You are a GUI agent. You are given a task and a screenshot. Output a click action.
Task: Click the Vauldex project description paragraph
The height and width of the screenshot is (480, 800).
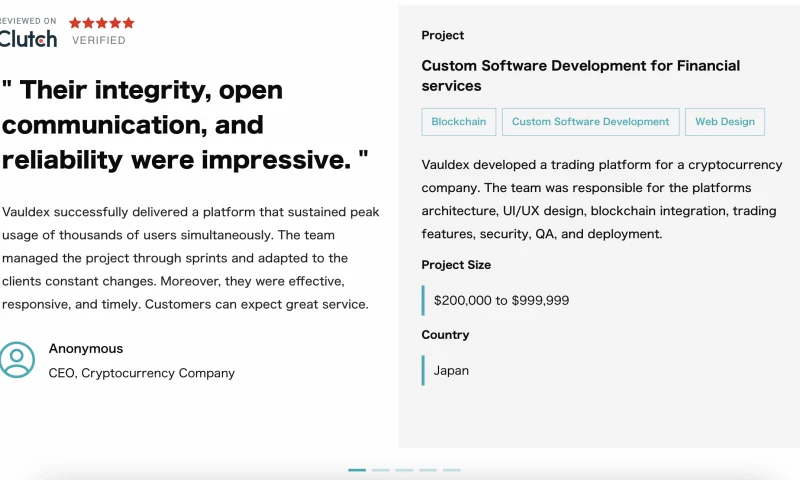(602, 199)
